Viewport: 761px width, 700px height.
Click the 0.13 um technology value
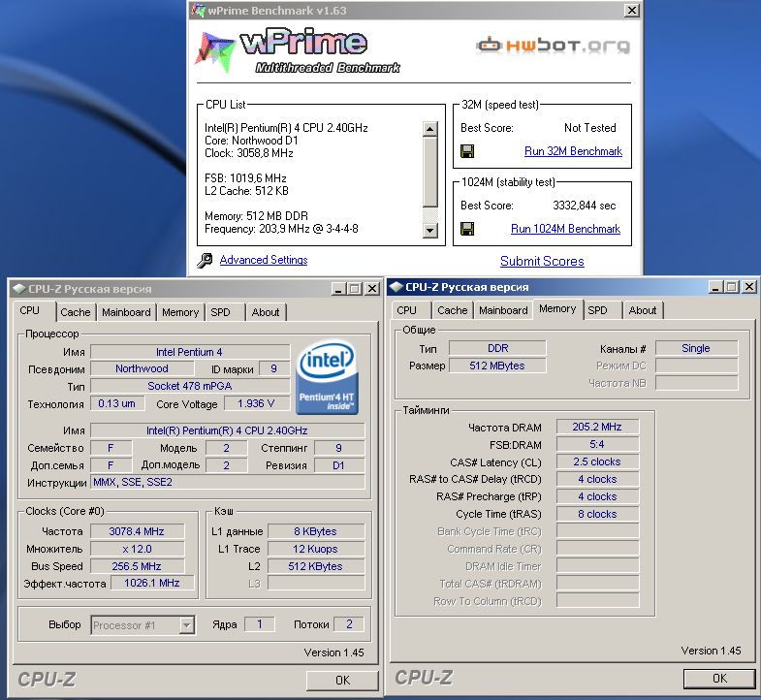tap(117, 403)
